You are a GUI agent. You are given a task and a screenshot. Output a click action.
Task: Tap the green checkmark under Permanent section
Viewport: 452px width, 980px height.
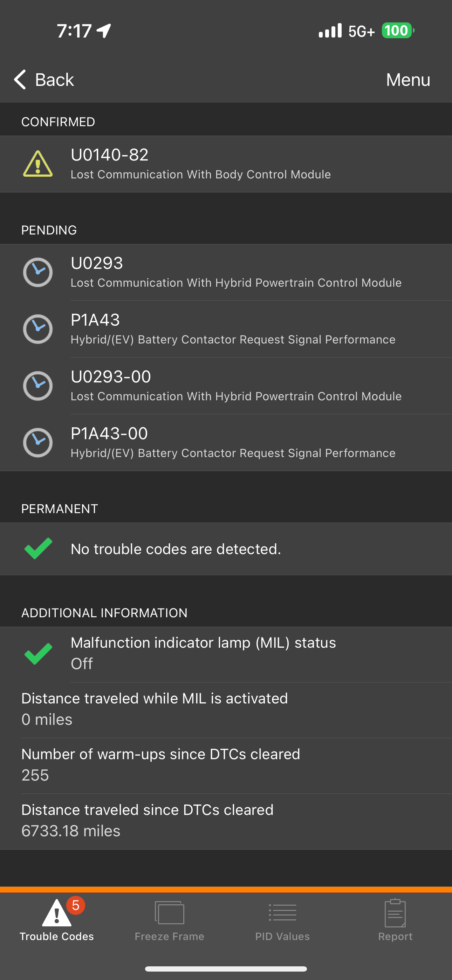point(38,549)
